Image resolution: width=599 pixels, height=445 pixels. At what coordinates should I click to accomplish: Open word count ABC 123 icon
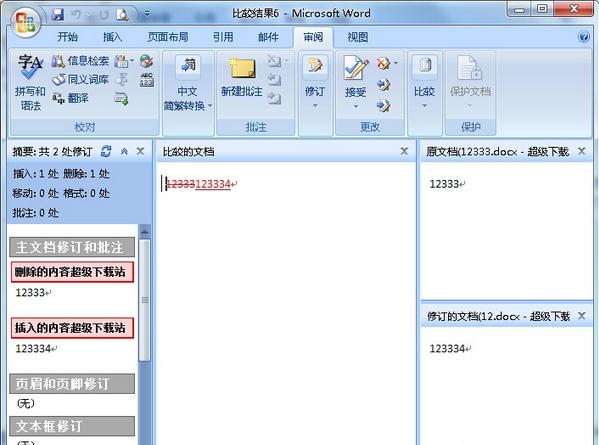147,79
